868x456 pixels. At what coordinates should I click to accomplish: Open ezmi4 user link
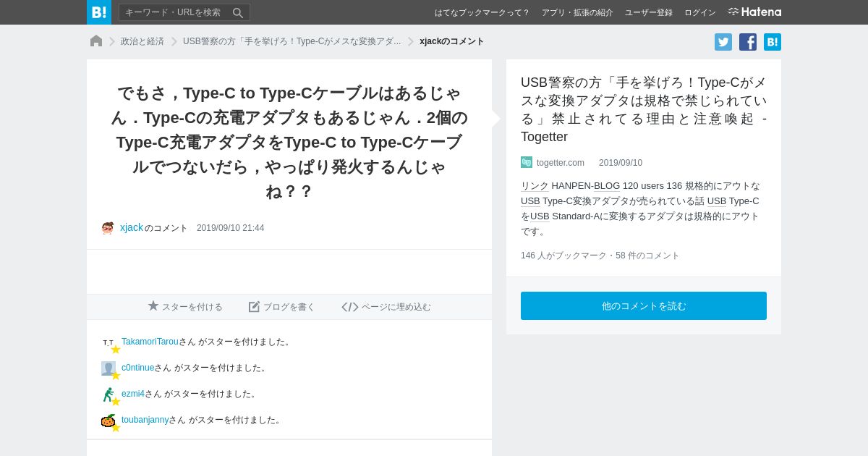click(x=133, y=394)
